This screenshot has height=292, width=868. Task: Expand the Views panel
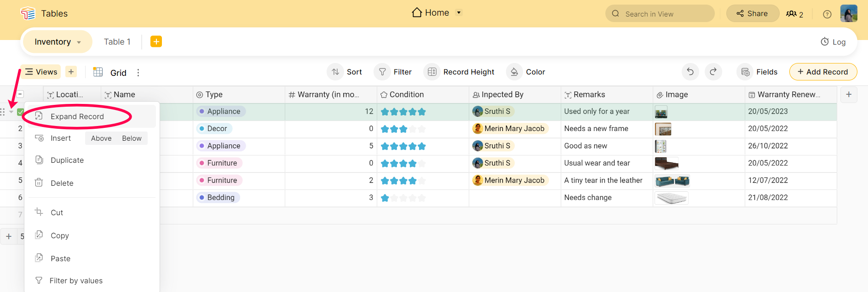[x=41, y=72]
